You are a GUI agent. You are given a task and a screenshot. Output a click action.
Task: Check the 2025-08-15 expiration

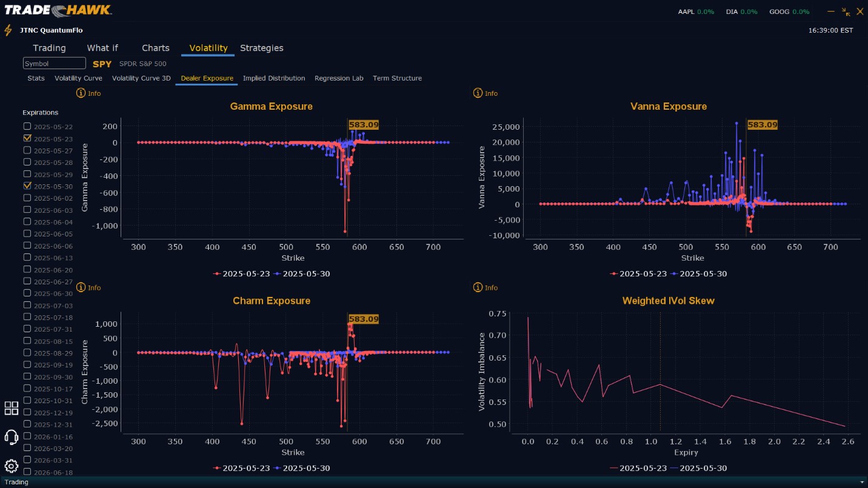(x=27, y=341)
